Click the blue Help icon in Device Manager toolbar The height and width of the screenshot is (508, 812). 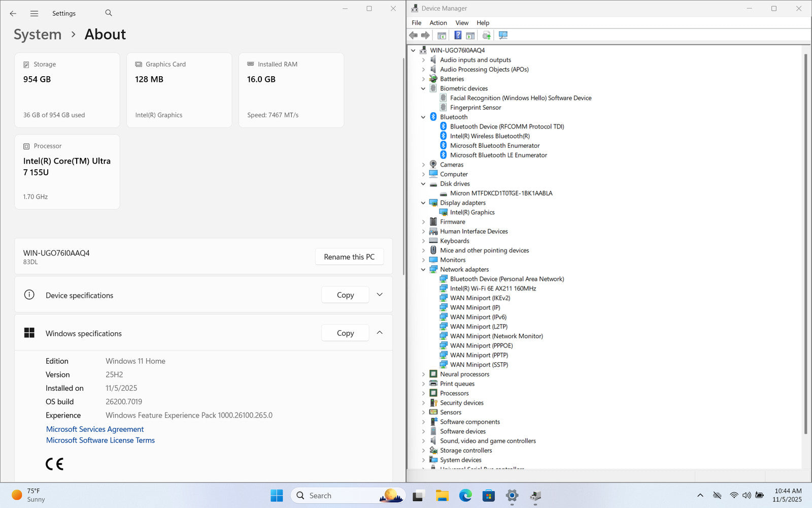458,35
